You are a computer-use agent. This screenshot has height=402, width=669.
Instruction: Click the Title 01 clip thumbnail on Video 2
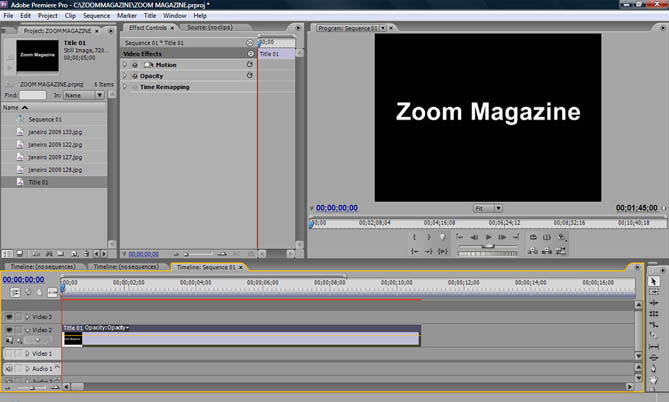pyautogui.click(x=72, y=340)
